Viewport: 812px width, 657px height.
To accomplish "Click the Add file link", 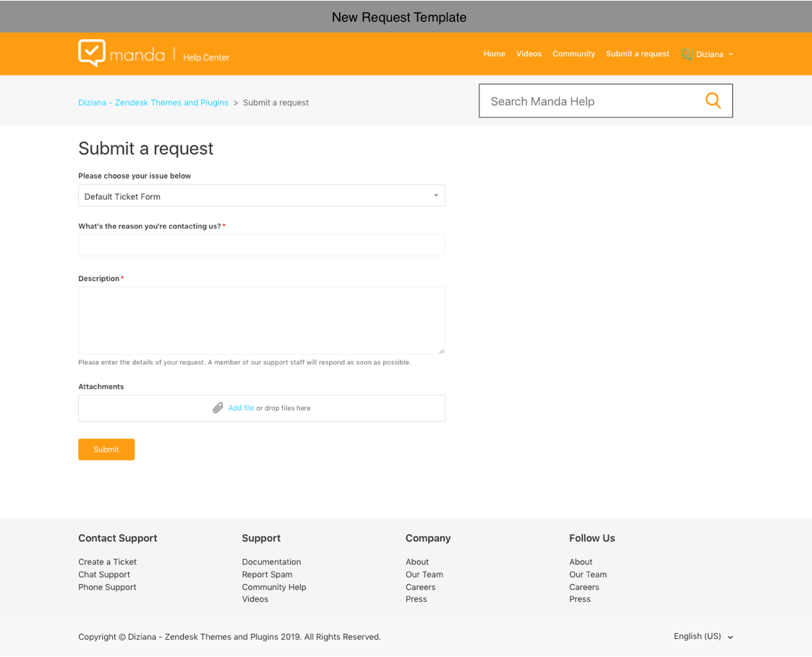I will pyautogui.click(x=241, y=408).
